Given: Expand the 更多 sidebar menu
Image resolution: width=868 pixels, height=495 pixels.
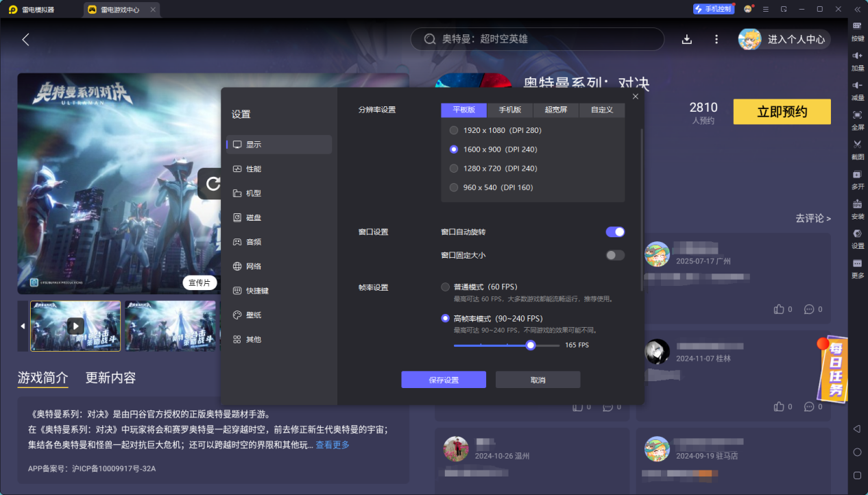Looking at the screenshot, I should pyautogui.click(x=857, y=266).
